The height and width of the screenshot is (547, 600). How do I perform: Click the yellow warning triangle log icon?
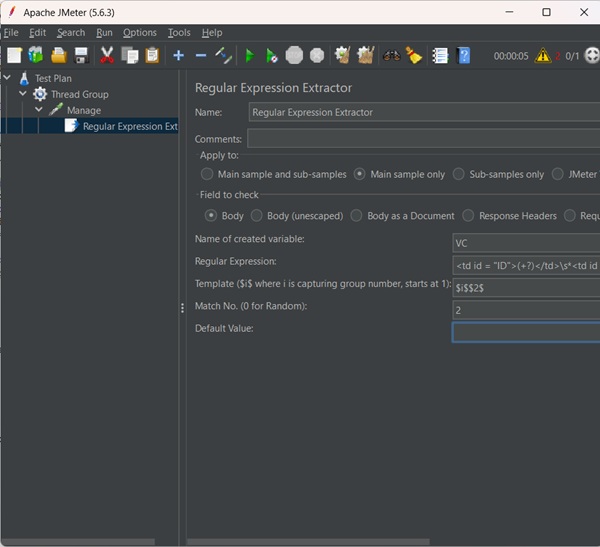543,56
